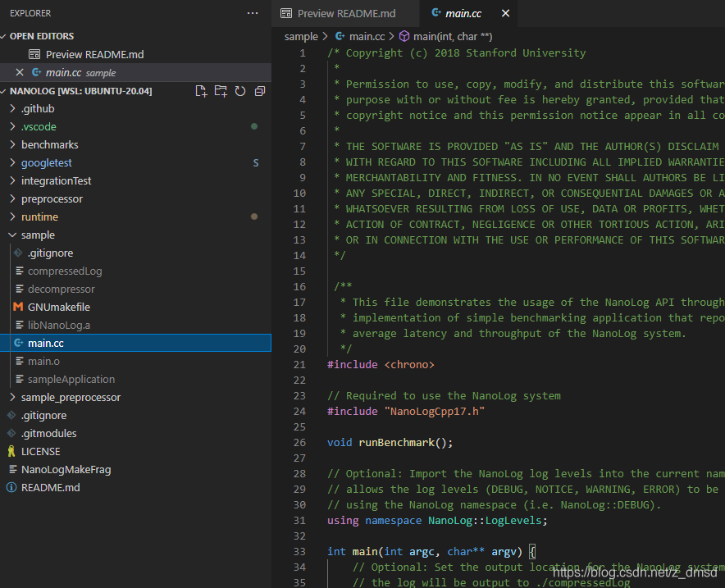The height and width of the screenshot is (588, 725).
Task: Click the C++ file icon next to main.cc in tree
Action: [x=19, y=343]
